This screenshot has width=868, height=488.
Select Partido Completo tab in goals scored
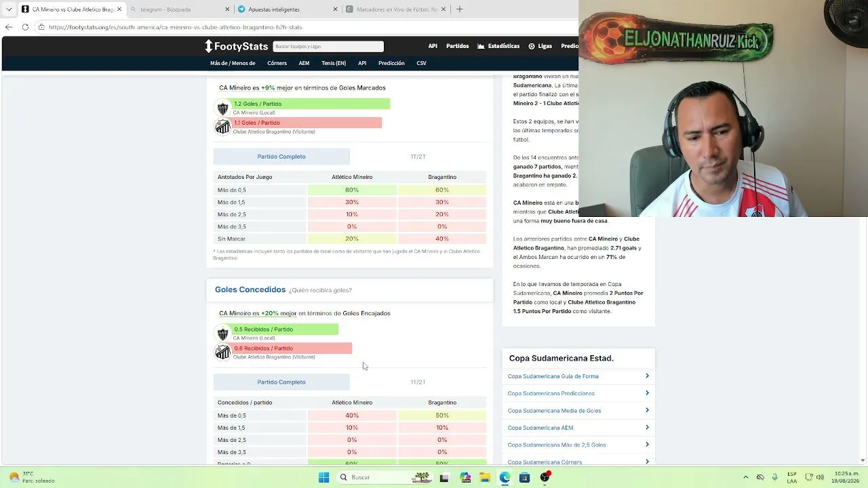281,157
